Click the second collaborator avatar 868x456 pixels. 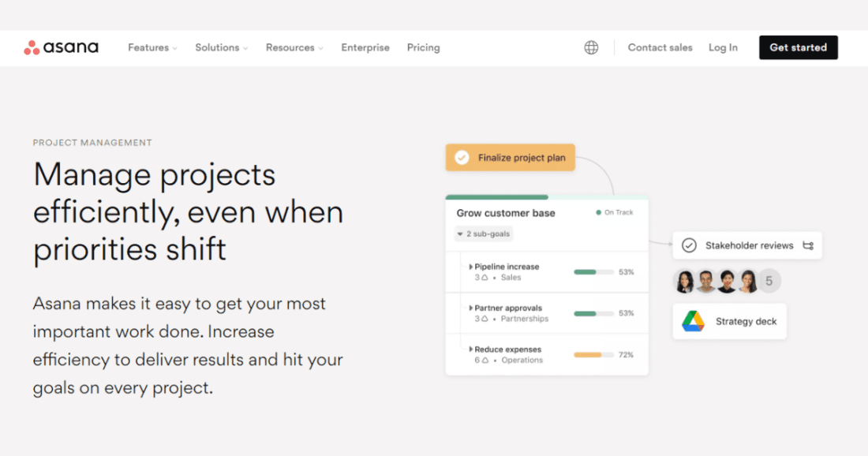point(705,281)
